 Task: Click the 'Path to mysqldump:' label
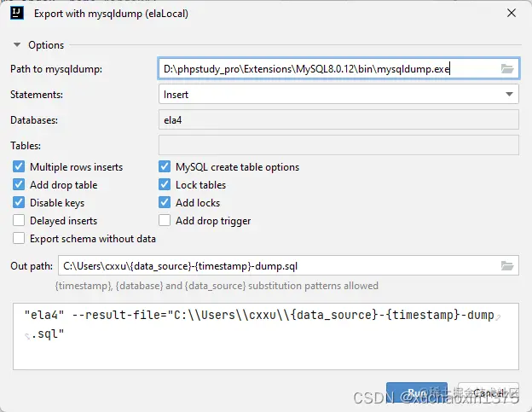56,69
